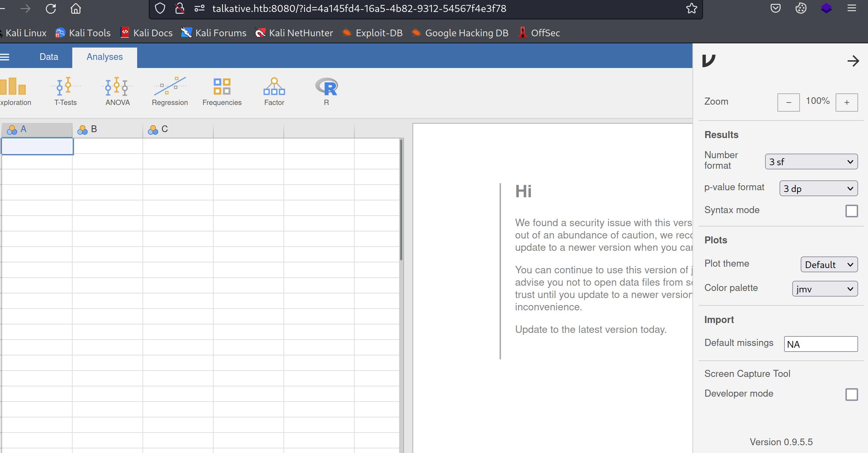Open the Exploration analysis menu
868x453 pixels.
click(14, 91)
